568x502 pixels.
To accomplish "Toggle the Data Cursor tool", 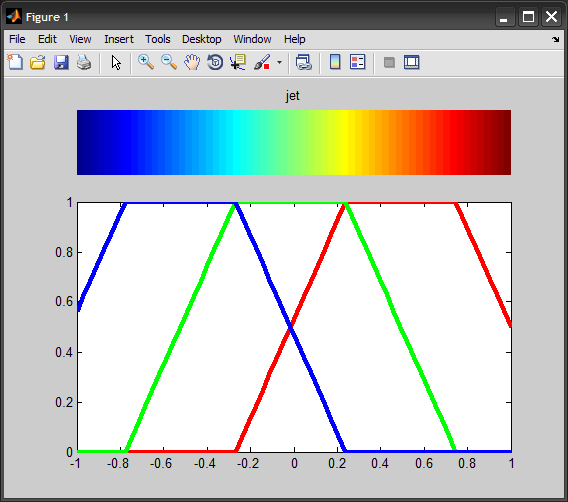I will (238, 62).
